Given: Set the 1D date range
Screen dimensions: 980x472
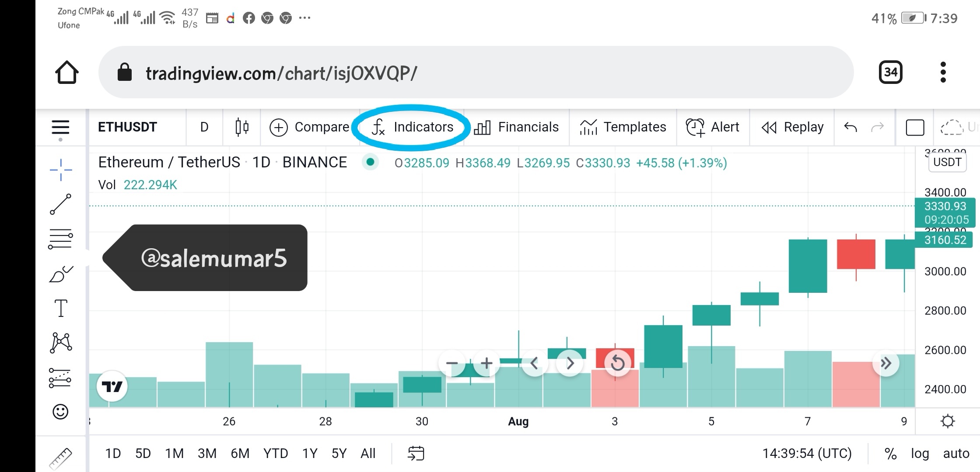Looking at the screenshot, I should [113, 454].
